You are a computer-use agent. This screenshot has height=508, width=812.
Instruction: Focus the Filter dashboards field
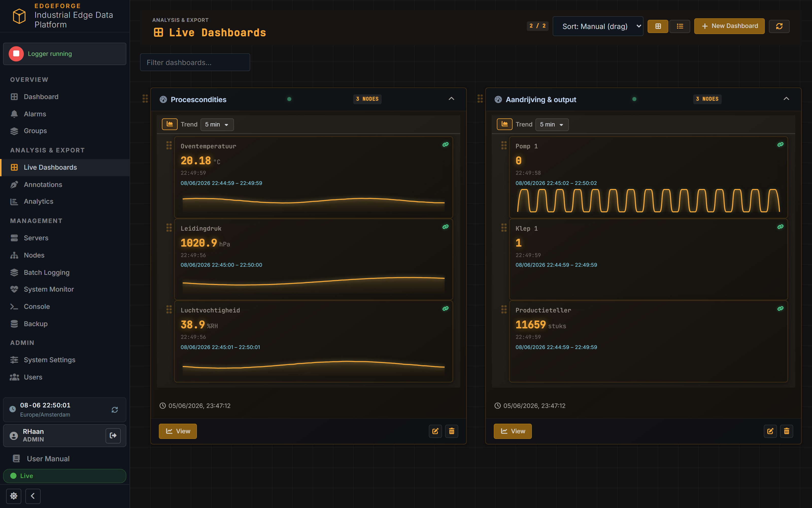[x=195, y=62]
